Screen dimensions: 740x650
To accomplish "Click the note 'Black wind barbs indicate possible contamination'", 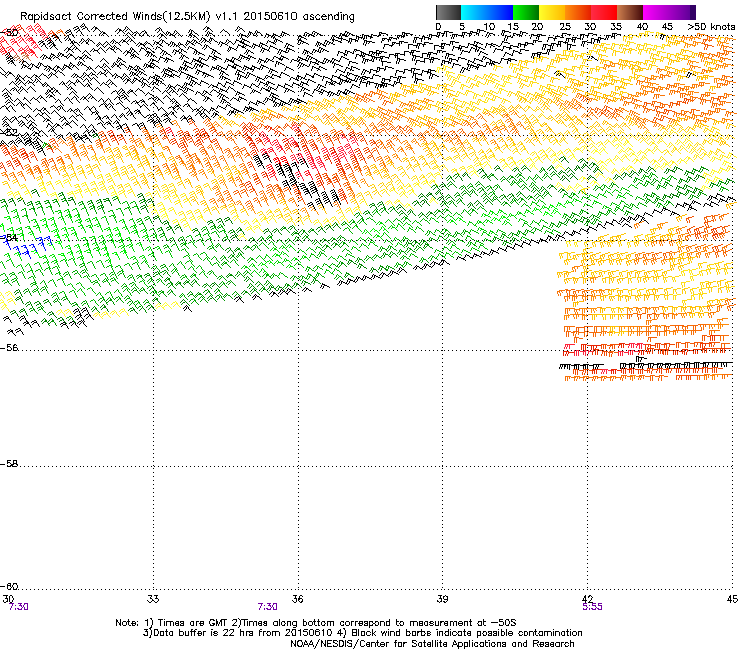I will [467, 633].
